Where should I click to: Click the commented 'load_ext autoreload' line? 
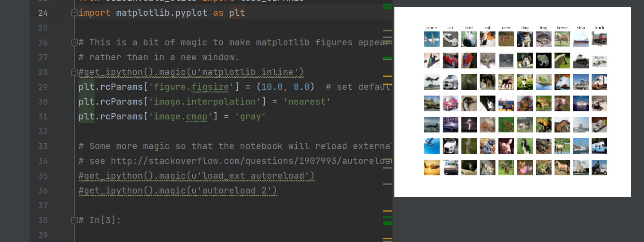tap(197, 176)
